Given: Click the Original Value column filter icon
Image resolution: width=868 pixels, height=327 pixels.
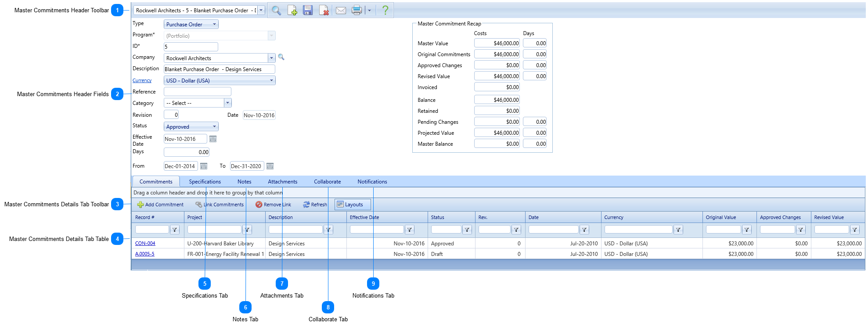Looking at the screenshot, I should tap(747, 230).
